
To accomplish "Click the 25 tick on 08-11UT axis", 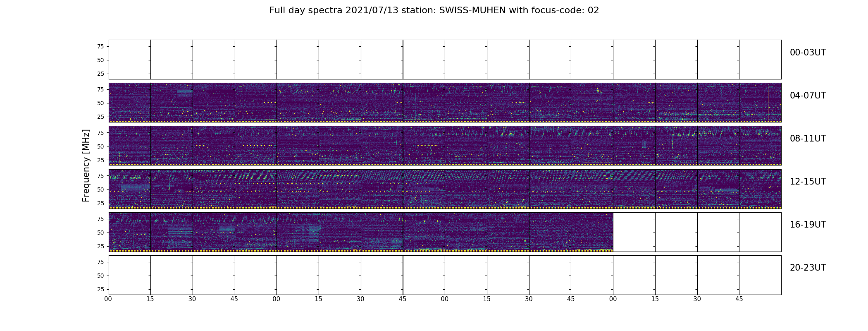I will [100, 160].
